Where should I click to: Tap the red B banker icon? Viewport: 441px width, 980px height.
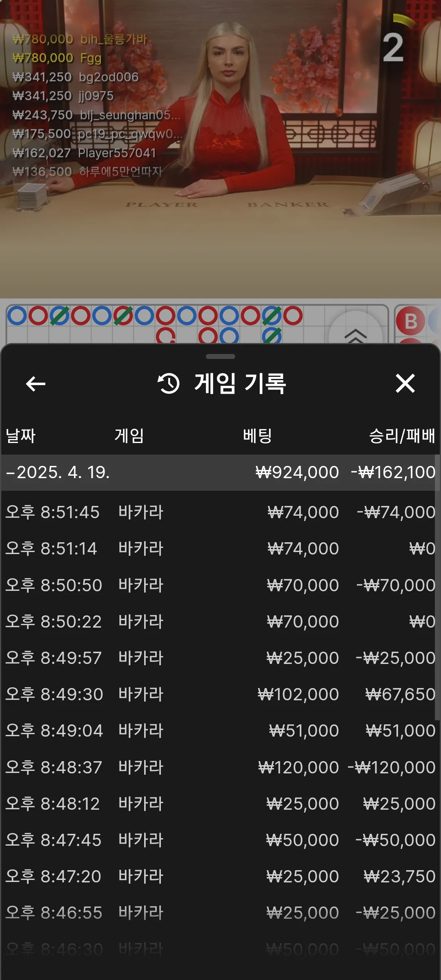point(411,321)
